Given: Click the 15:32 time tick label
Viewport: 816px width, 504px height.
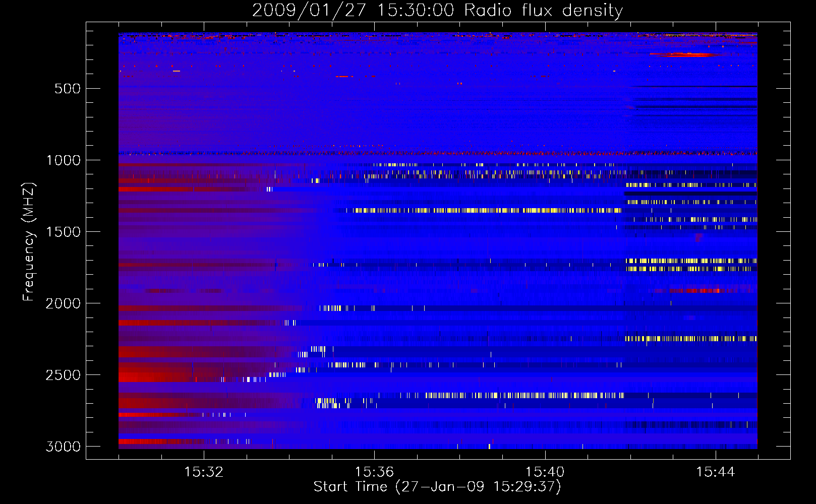Looking at the screenshot, I should point(204,472).
